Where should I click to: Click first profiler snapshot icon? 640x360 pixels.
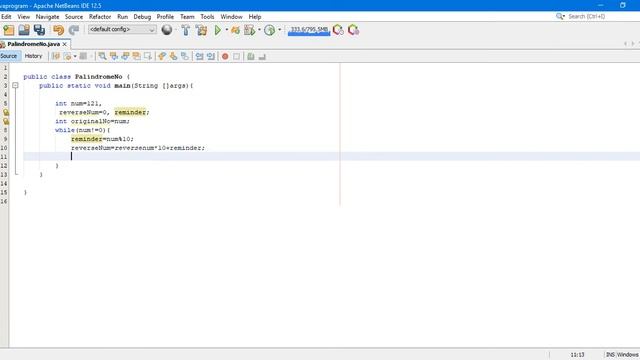click(x=338, y=30)
